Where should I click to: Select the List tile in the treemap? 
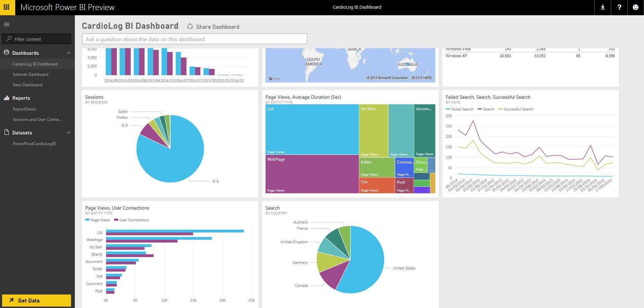312,129
